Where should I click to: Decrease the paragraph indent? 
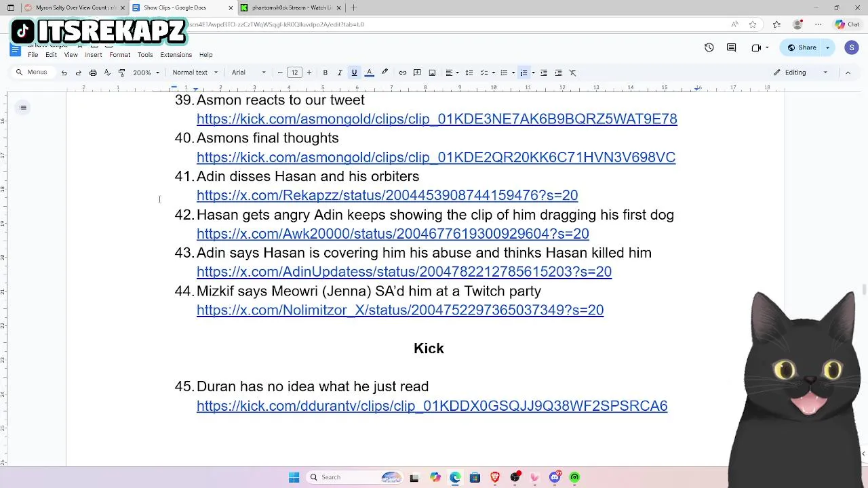544,73
